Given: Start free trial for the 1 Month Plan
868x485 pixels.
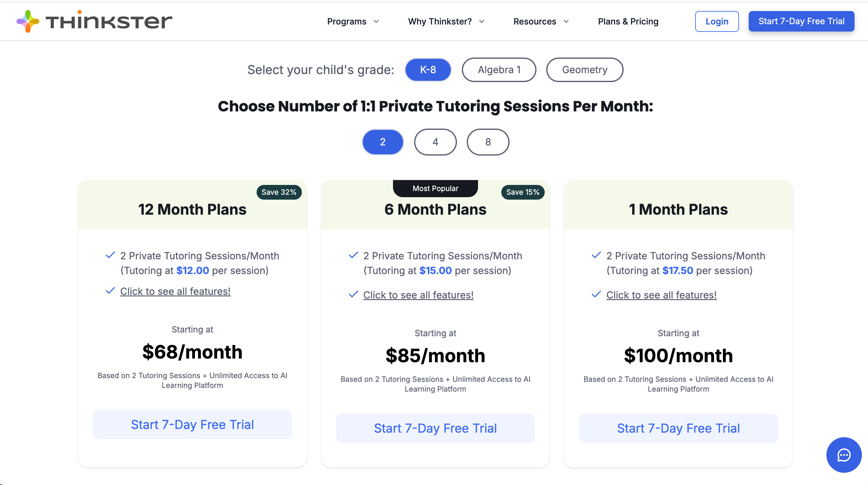Looking at the screenshot, I should pyautogui.click(x=678, y=428).
